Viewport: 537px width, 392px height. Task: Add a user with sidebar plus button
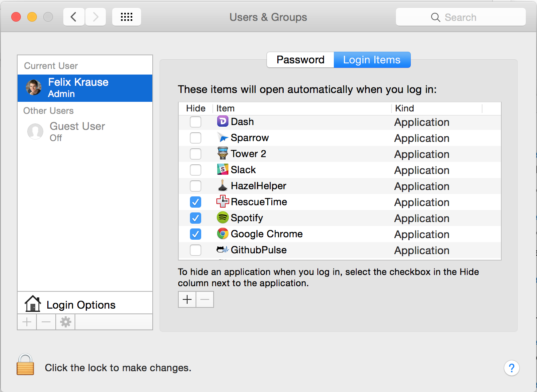pos(27,322)
